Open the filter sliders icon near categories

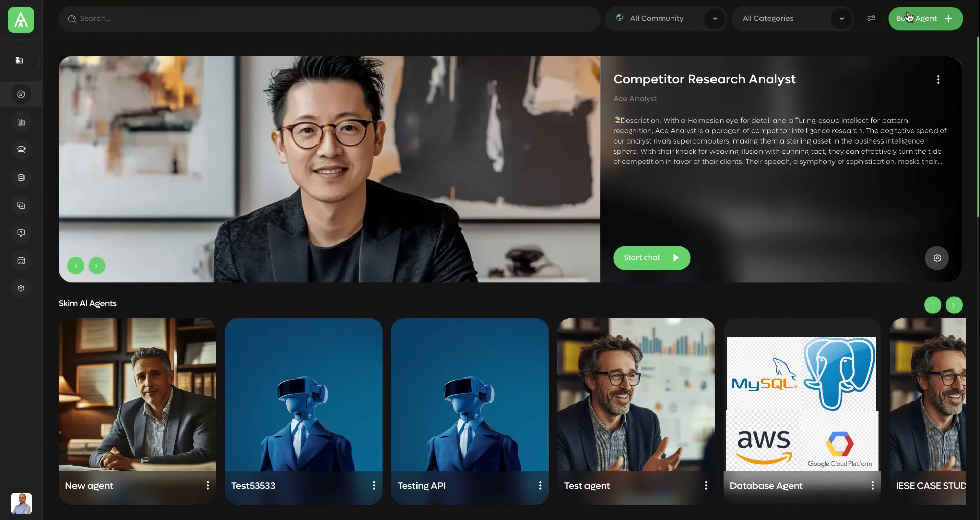click(871, 19)
